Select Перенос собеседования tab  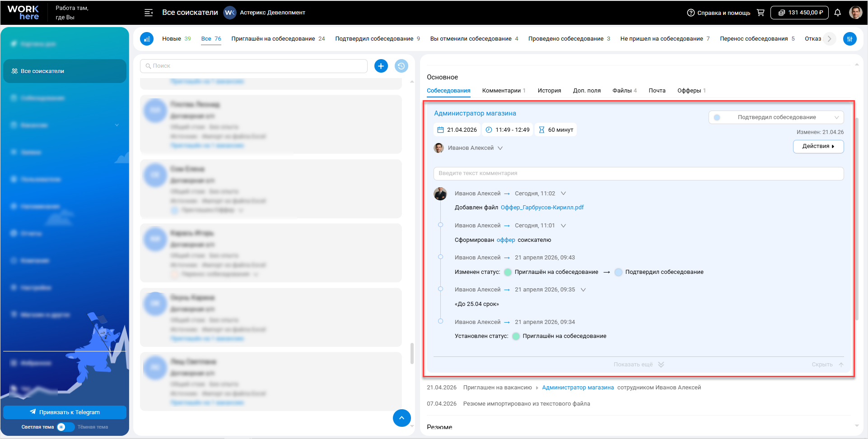click(x=757, y=39)
